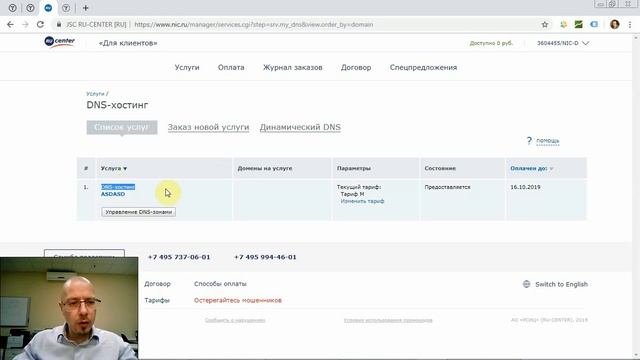Image resolution: width=640 pixels, height=360 pixels.
Task: Open the Оплата menu item
Action: [x=231, y=67]
